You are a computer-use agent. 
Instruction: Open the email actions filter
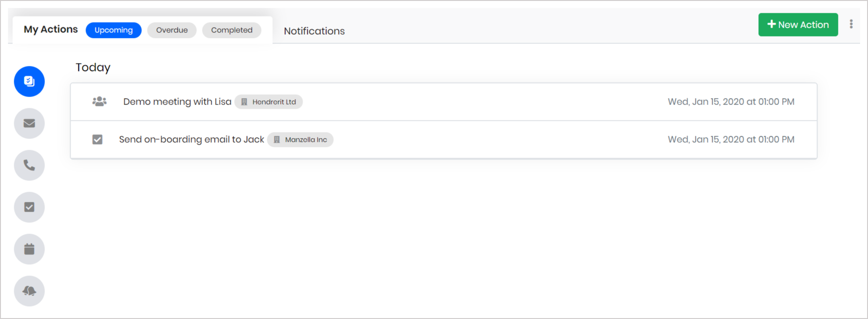(x=29, y=123)
